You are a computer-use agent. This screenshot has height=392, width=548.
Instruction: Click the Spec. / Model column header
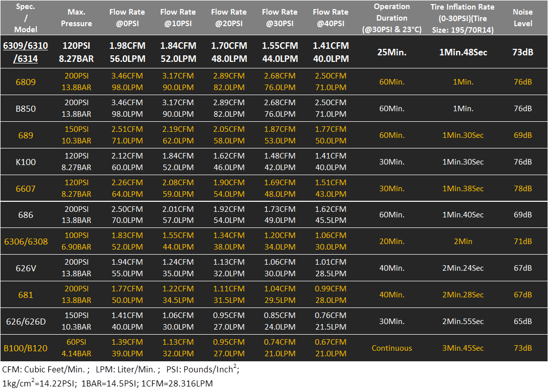26,18
